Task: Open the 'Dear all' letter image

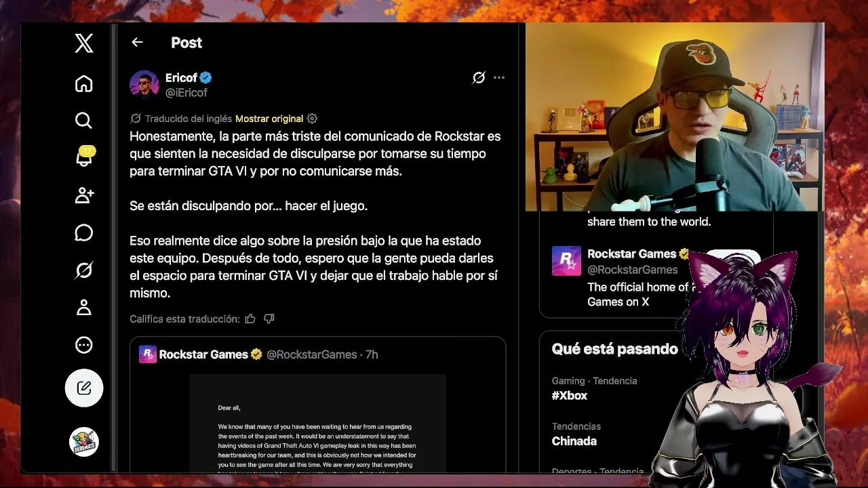Action: [x=317, y=423]
